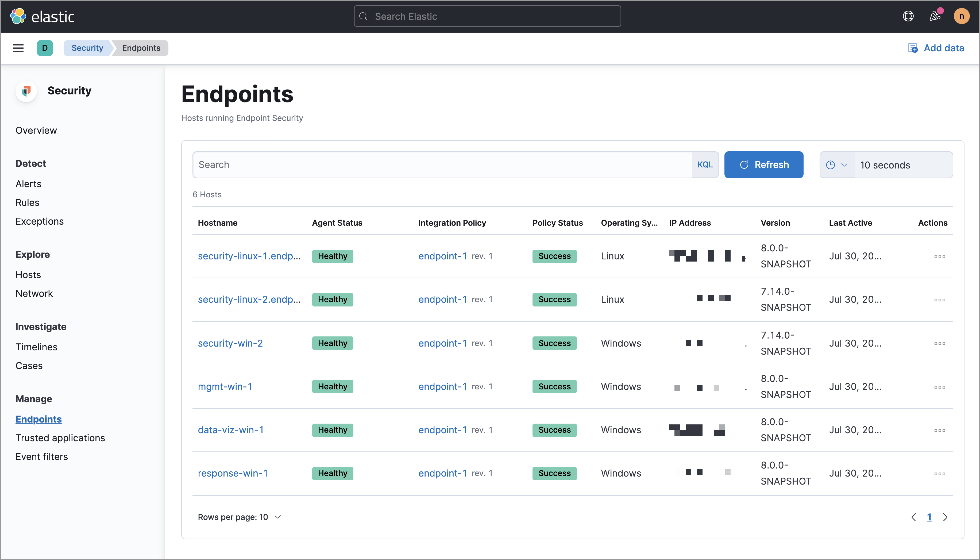Click the D space avatar icon
980x560 pixels.
point(45,48)
